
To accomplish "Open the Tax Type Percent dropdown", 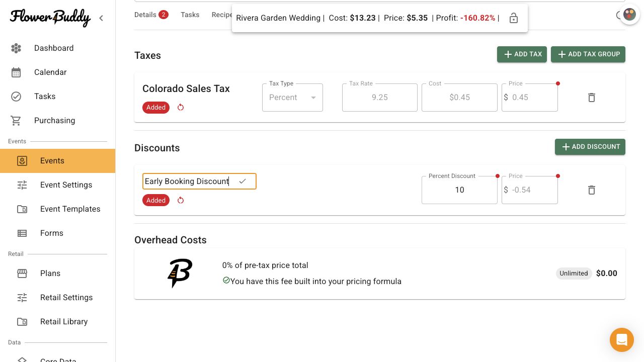I will click(292, 98).
